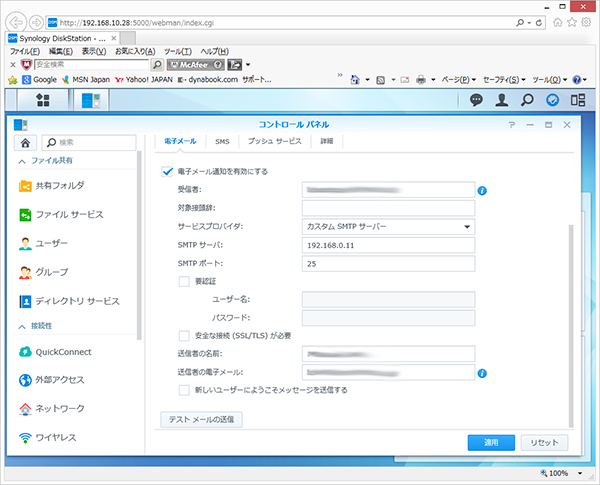Click the print icon in command bar
The image size is (600, 485).
click(x=421, y=80)
